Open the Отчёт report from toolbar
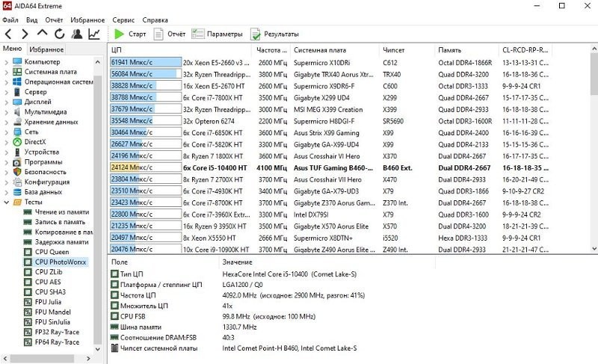 [170, 34]
